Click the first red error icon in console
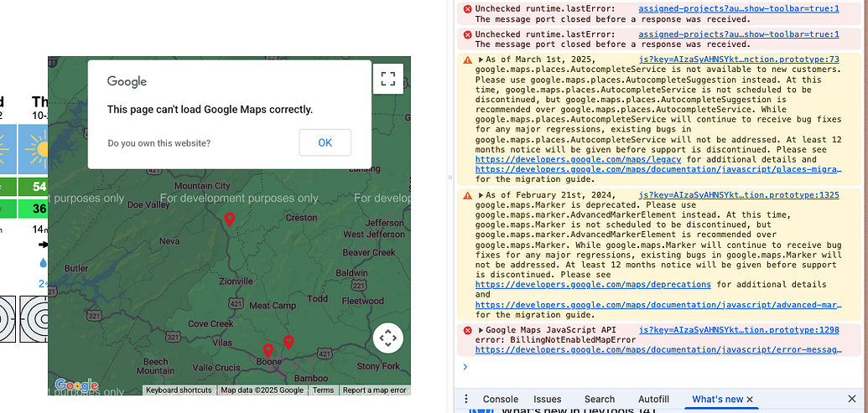Image resolution: width=868 pixels, height=413 pixels. (x=467, y=9)
